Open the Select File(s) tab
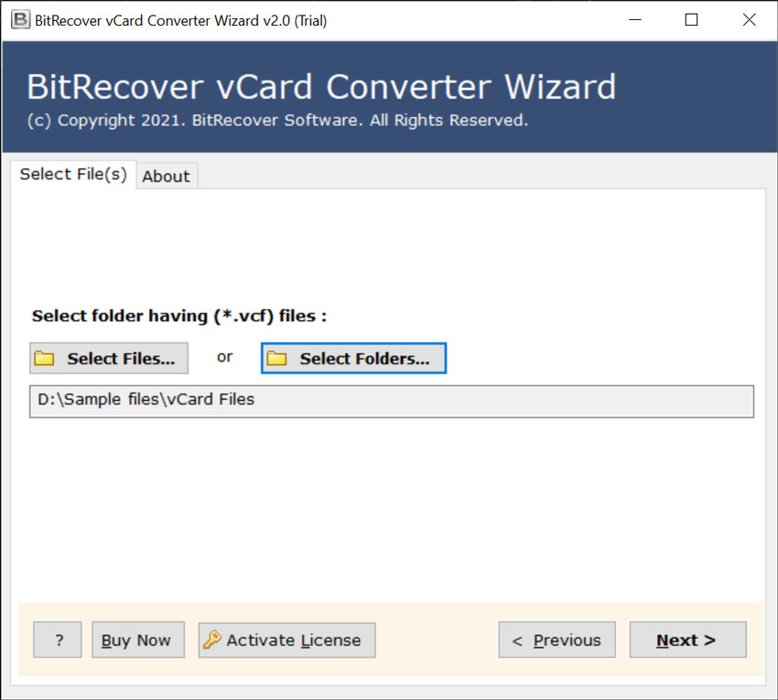The width and height of the screenshot is (778, 700). tap(73, 174)
